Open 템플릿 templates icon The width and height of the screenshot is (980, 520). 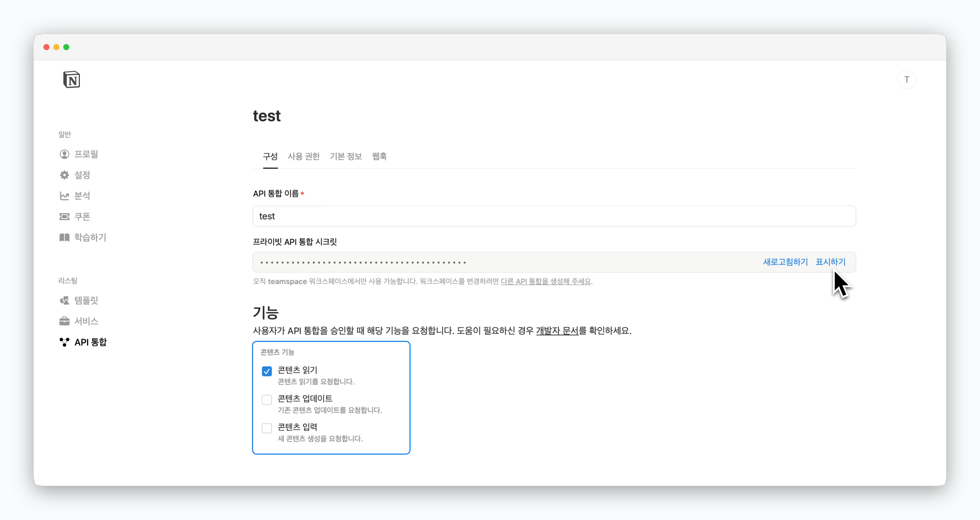coord(64,300)
